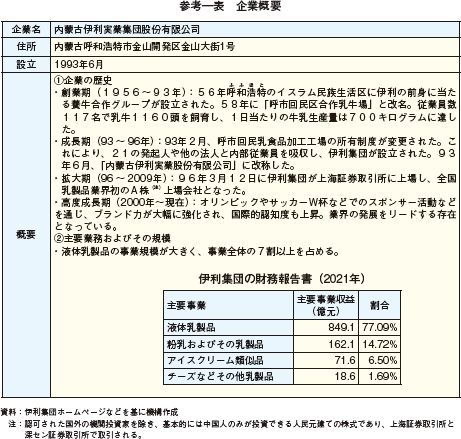Click the 液体乳製品 row label
The height and width of the screenshot is (439, 461).
(191, 327)
